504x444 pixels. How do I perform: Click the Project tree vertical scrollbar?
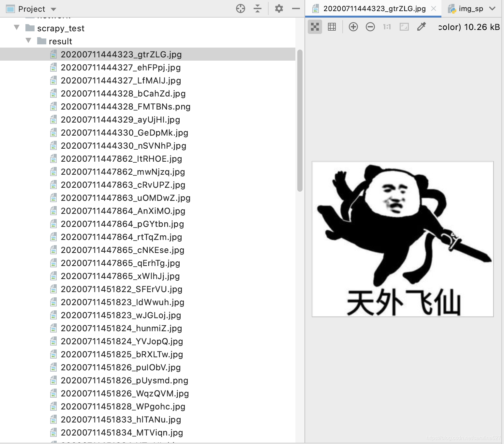[x=300, y=120]
